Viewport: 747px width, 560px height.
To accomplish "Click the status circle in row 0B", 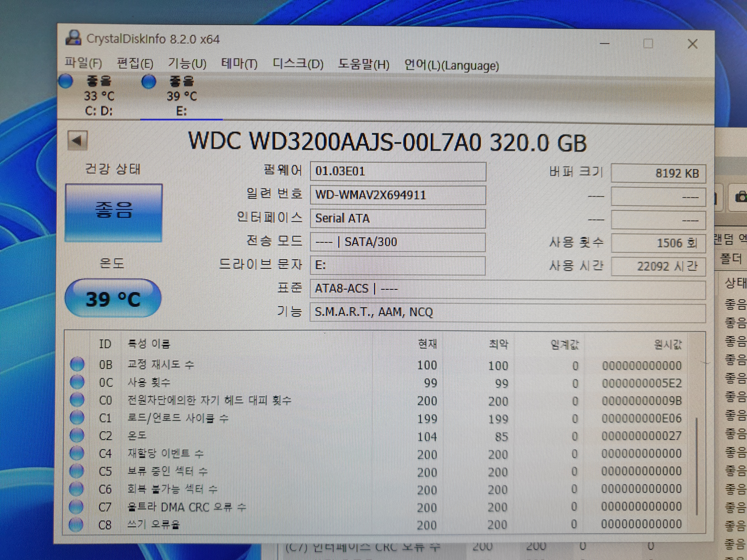I will tap(77, 364).
